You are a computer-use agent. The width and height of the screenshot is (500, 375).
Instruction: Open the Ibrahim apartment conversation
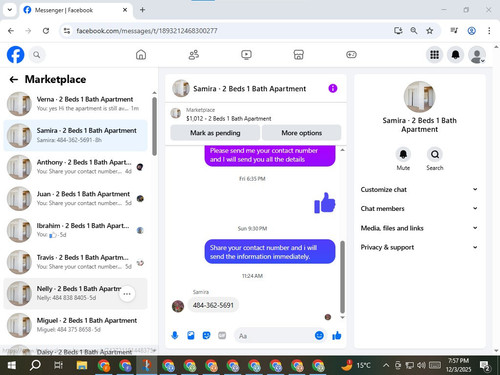pos(76,230)
